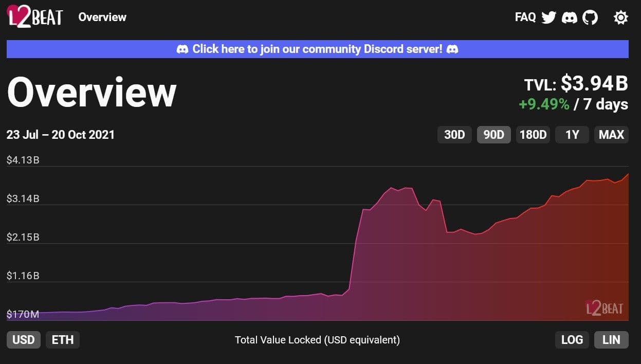Select the 180D time range

(533, 135)
